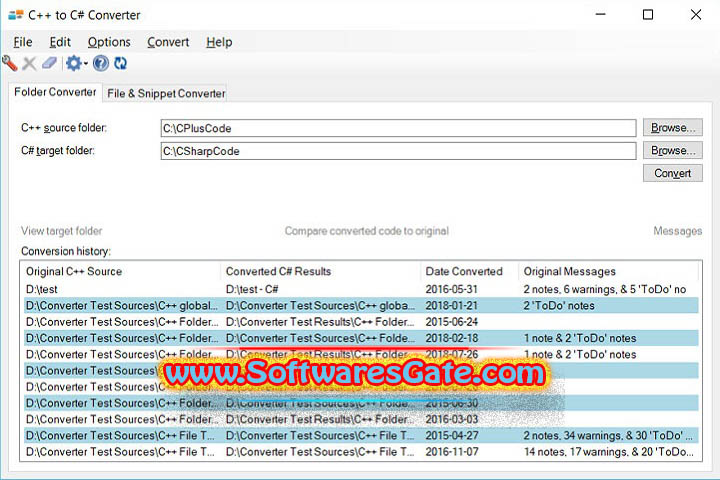The width and height of the screenshot is (720, 480).
Task: Select the row dated 2018-01-21
Action: (x=361, y=305)
